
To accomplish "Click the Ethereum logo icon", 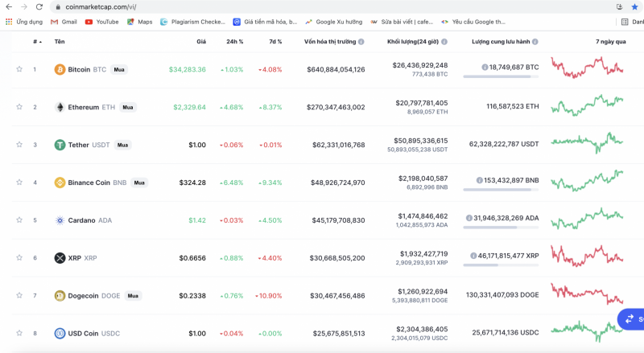I will point(60,107).
